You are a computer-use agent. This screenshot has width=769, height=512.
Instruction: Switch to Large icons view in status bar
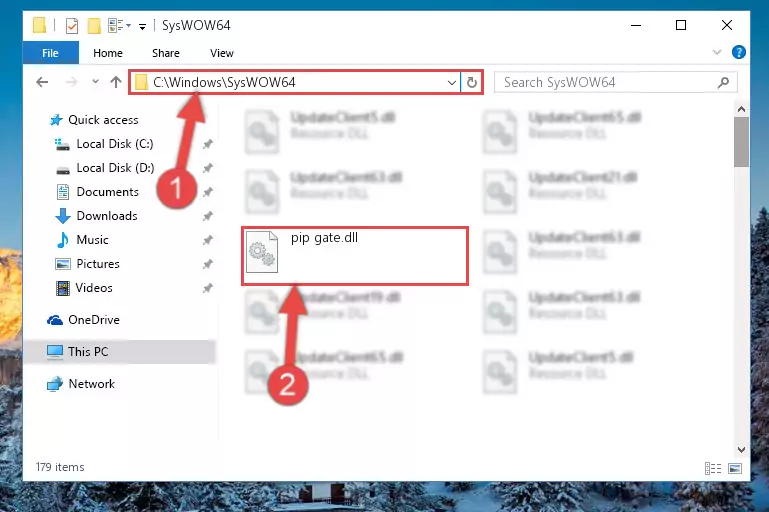[735, 468]
